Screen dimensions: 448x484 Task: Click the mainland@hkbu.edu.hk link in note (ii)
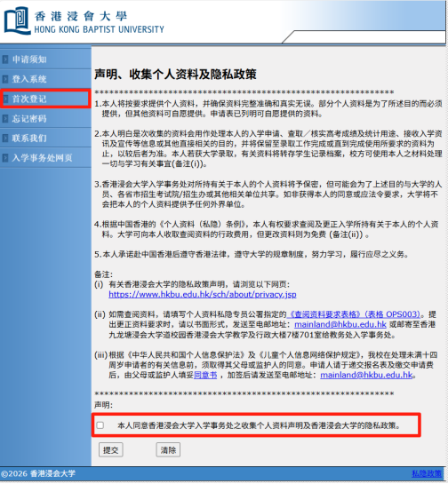tap(340, 324)
